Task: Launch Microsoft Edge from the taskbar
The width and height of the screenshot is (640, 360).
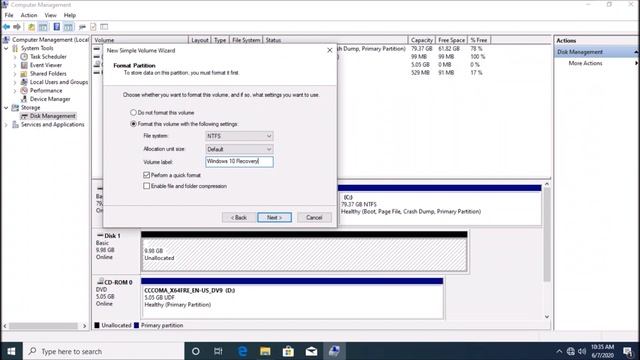Action: point(242,351)
